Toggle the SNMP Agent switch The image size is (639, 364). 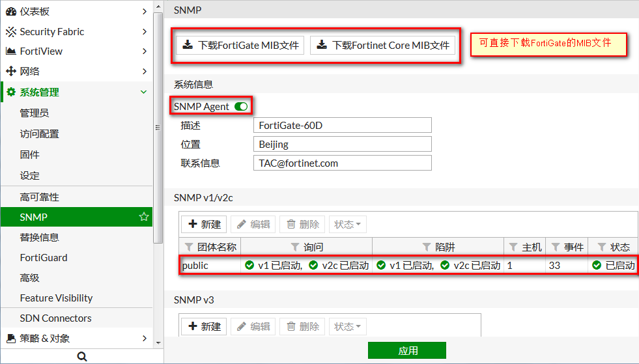[241, 106]
